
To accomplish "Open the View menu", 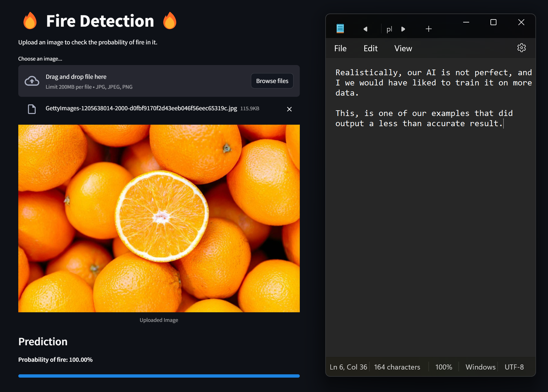I will pos(403,48).
